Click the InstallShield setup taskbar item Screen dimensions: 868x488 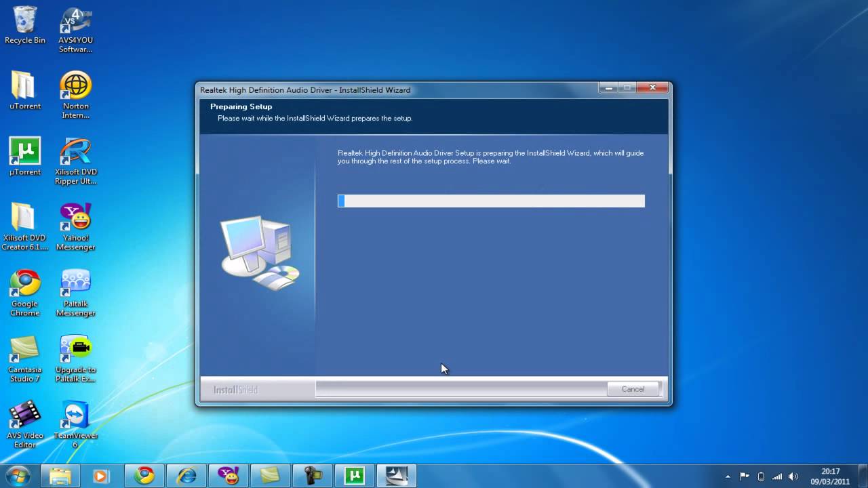coord(396,476)
